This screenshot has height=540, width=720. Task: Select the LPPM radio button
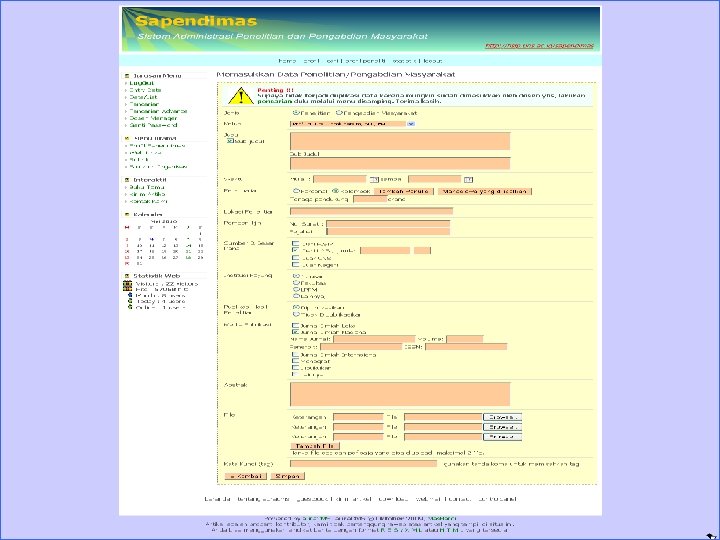[x=296, y=289]
